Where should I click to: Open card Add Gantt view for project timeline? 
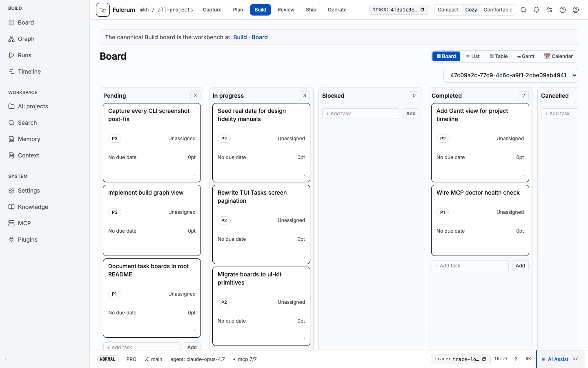click(480, 143)
